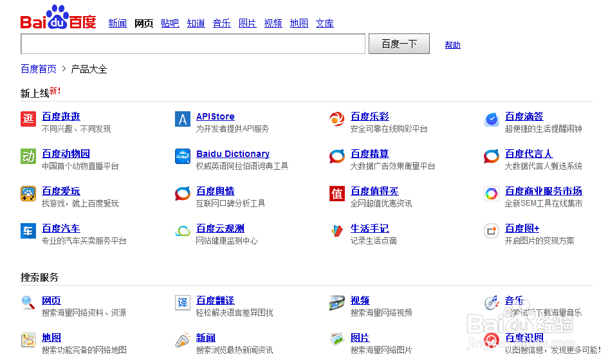The image size is (608, 364).
Task: Click the 搜索服务 section heading
Action: [39, 277]
